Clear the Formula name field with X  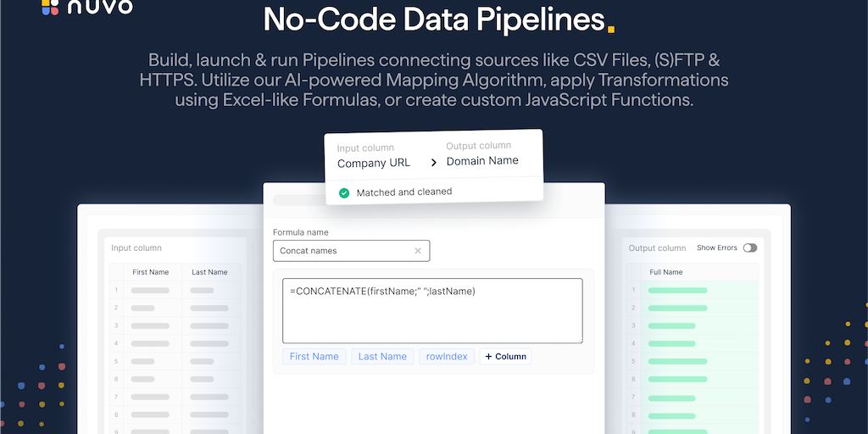(418, 251)
